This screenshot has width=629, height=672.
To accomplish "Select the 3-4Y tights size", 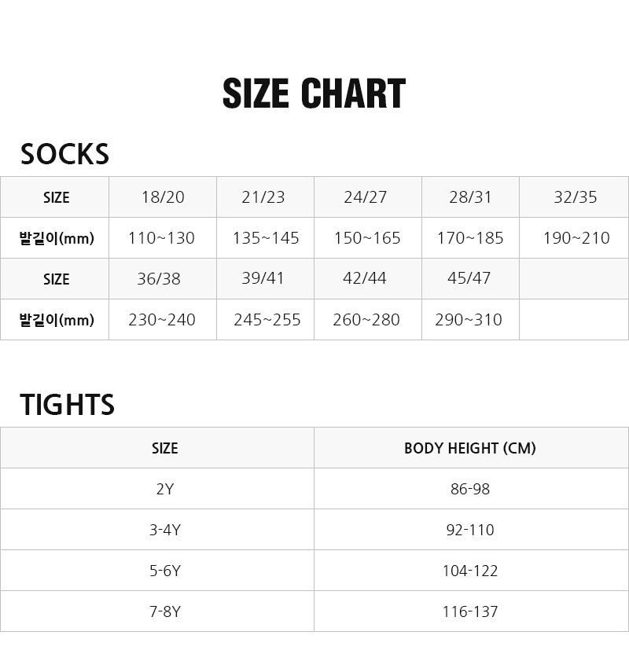I will click(x=165, y=530).
